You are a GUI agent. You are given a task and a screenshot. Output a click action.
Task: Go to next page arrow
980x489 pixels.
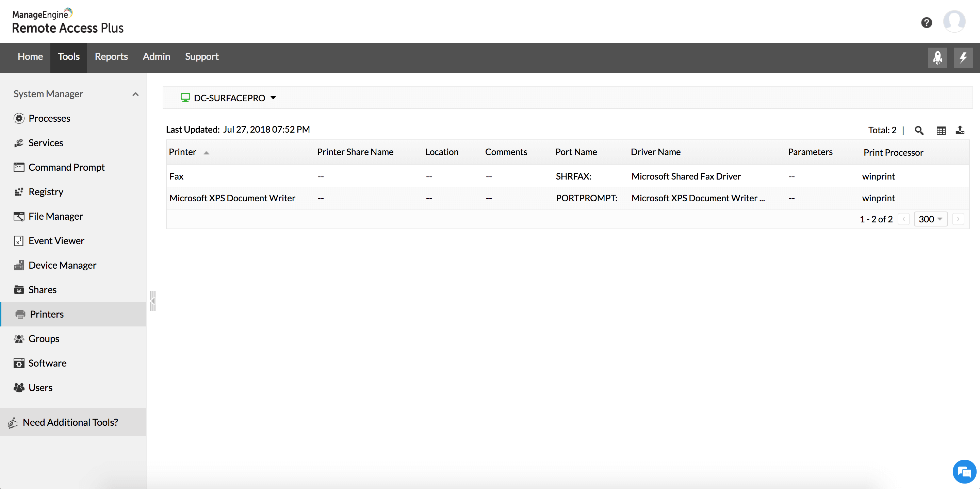[958, 219]
